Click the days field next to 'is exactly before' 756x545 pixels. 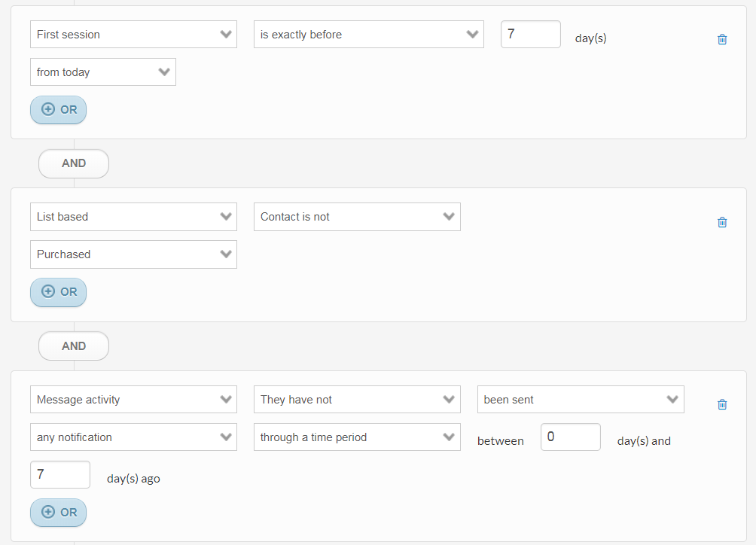coord(530,35)
